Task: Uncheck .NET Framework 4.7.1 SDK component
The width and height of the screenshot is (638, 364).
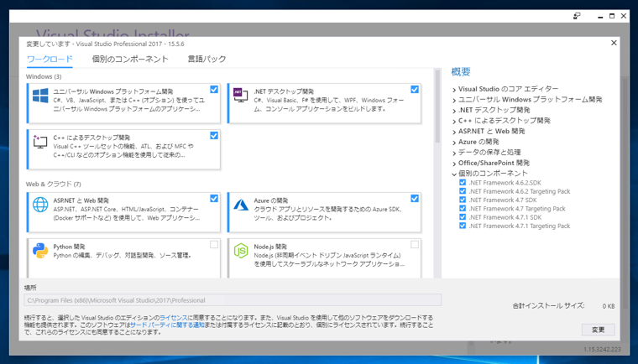Action: 463,217
